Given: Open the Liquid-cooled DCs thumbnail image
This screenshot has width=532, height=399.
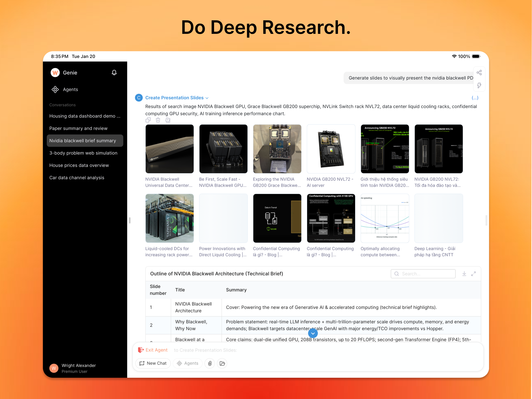Looking at the screenshot, I should [x=170, y=218].
